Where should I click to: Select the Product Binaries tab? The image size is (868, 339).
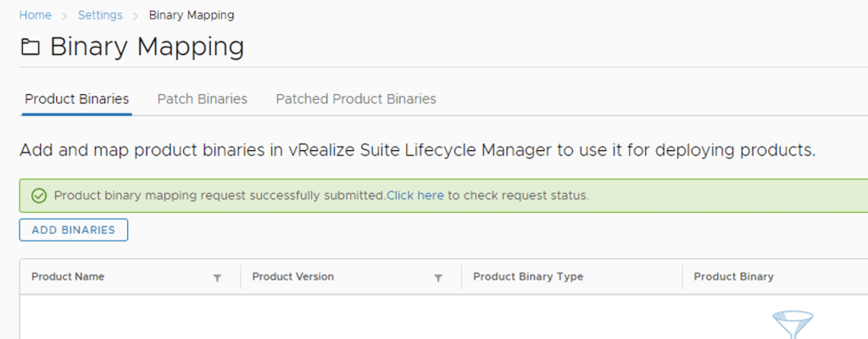point(76,99)
